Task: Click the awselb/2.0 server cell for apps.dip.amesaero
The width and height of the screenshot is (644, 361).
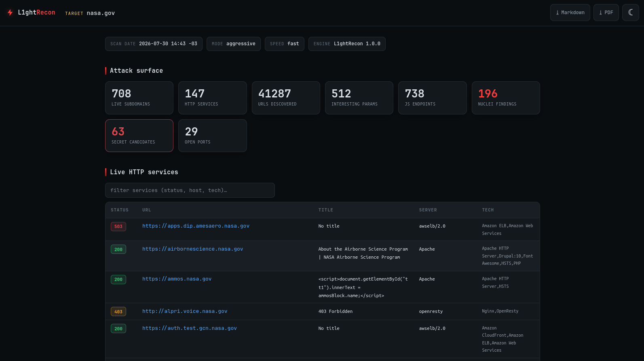Action: (x=432, y=226)
